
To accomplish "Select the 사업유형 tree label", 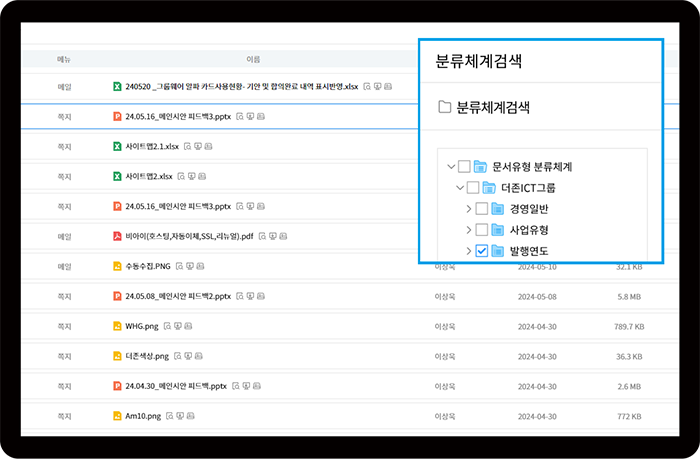I will [x=529, y=230].
